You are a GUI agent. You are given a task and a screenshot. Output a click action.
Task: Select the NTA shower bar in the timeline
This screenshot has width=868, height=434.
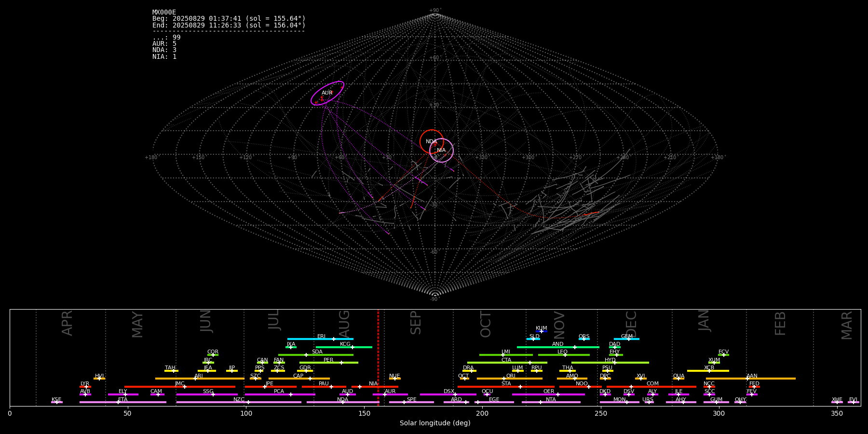(x=551, y=402)
